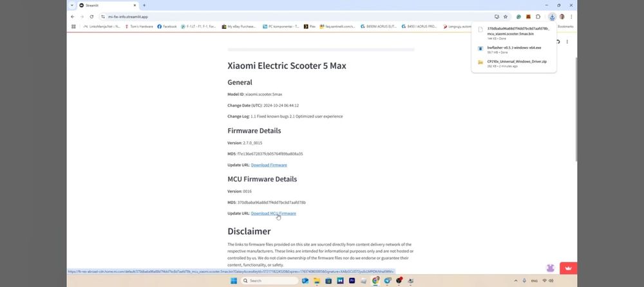Click the purple Streamlit badge icon
This screenshot has height=287, width=644.
pos(551,268)
